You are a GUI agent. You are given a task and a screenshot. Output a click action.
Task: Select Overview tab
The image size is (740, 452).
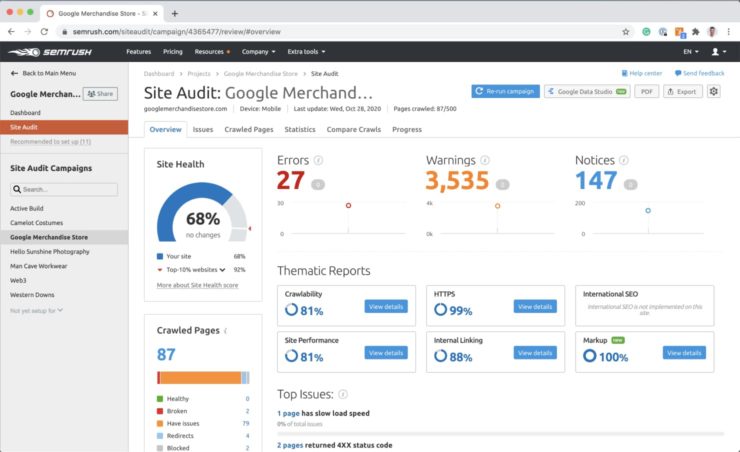point(165,129)
